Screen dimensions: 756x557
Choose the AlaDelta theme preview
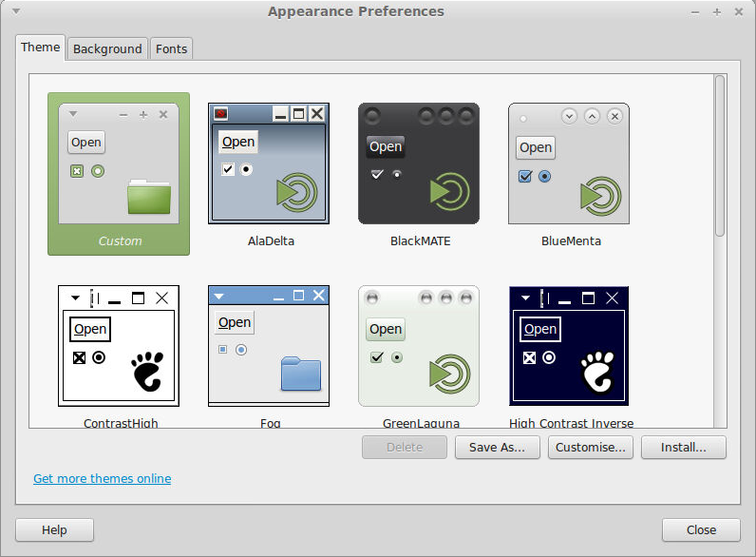269,163
